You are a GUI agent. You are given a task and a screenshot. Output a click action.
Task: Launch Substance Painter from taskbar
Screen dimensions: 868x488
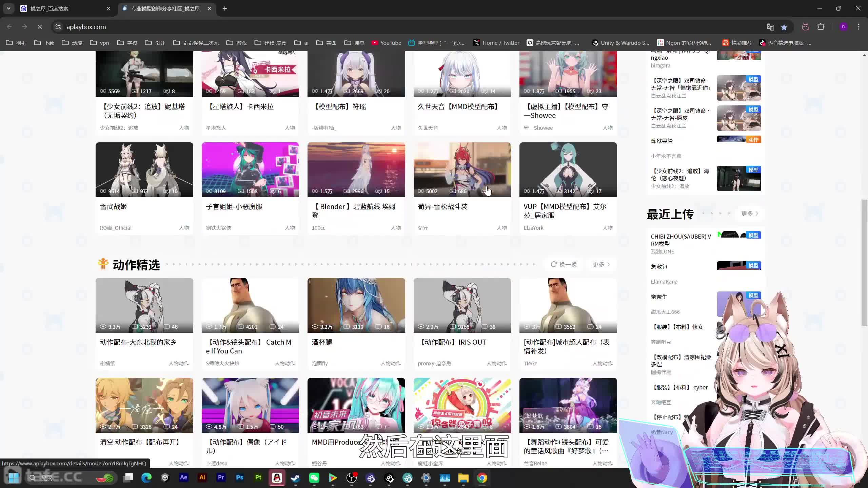tap(258, 477)
